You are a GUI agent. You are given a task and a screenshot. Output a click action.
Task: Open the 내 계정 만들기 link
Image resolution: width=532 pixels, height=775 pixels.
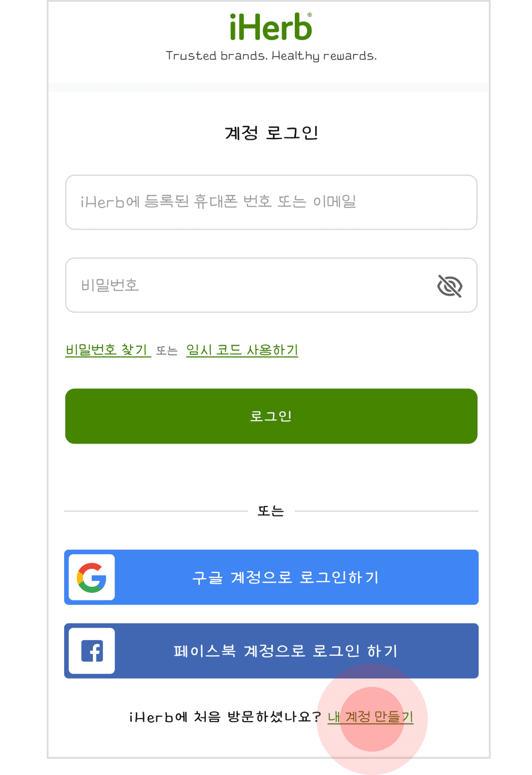point(370,717)
